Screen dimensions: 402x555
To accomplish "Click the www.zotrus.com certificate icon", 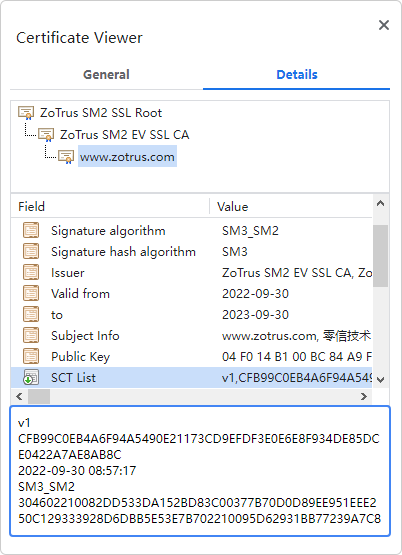I will 66,156.
